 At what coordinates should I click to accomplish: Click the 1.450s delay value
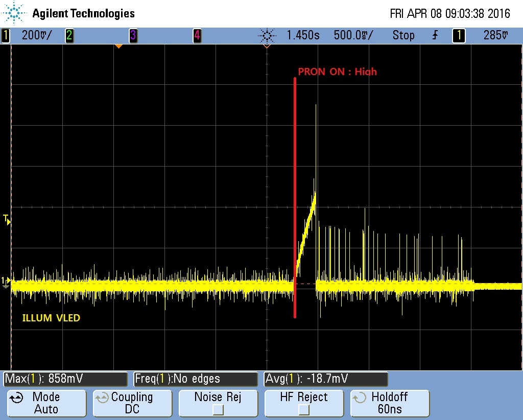coord(303,35)
